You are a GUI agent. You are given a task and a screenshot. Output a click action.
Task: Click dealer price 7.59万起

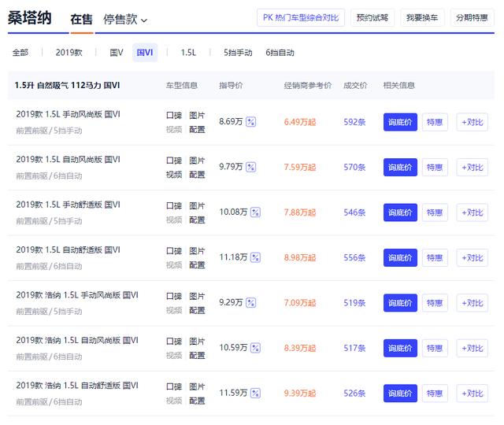point(300,168)
